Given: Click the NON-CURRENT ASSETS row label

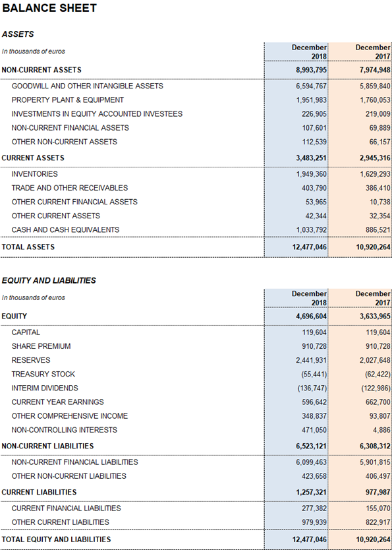Looking at the screenshot, I should [x=42, y=70].
